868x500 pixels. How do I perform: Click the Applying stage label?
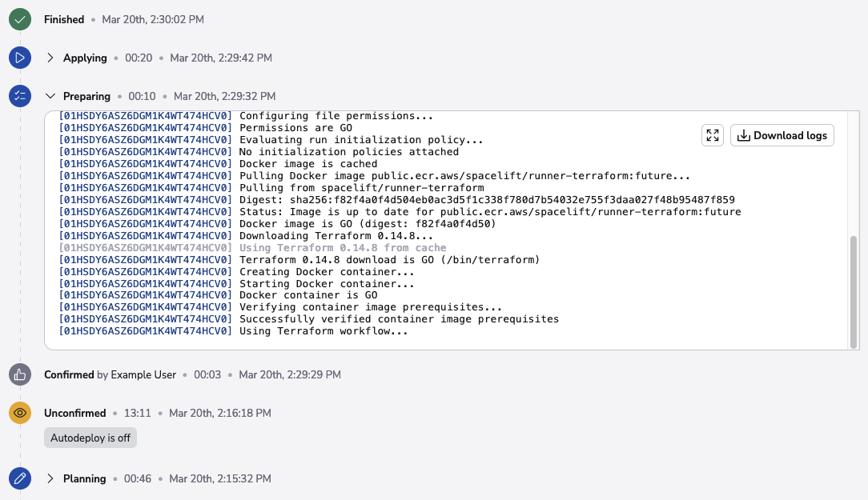pyautogui.click(x=85, y=58)
